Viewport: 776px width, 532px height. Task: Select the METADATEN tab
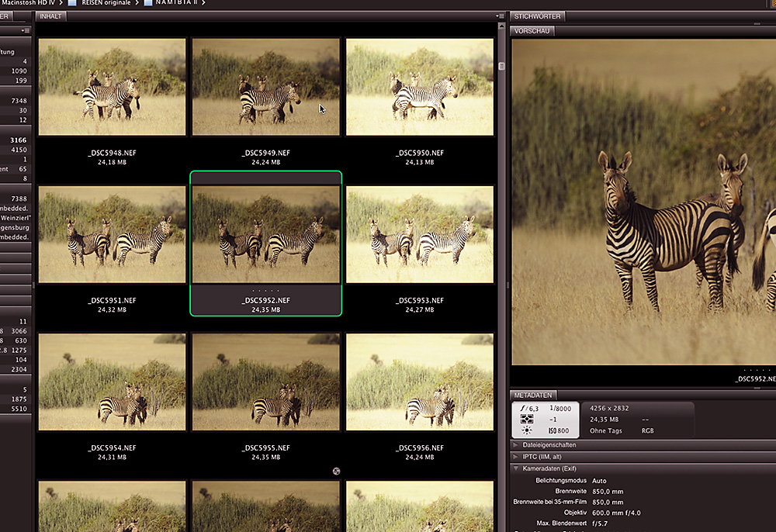(532, 395)
